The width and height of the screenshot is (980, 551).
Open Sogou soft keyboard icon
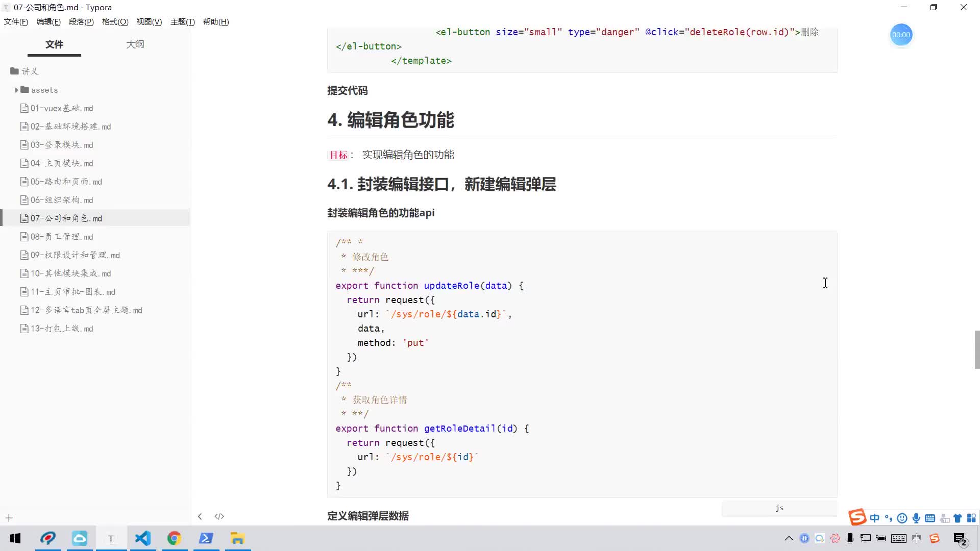tap(930, 518)
